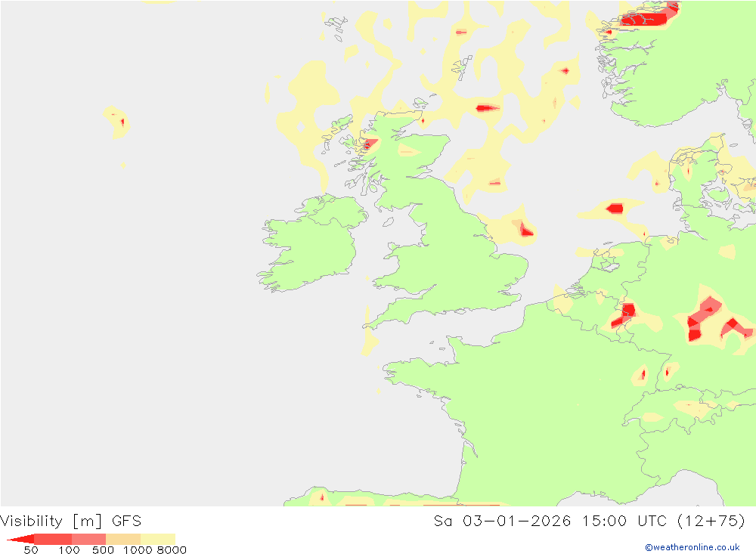Select the pale yellow 1000–8000 m swatch
The image size is (756, 554).
(x=158, y=539)
